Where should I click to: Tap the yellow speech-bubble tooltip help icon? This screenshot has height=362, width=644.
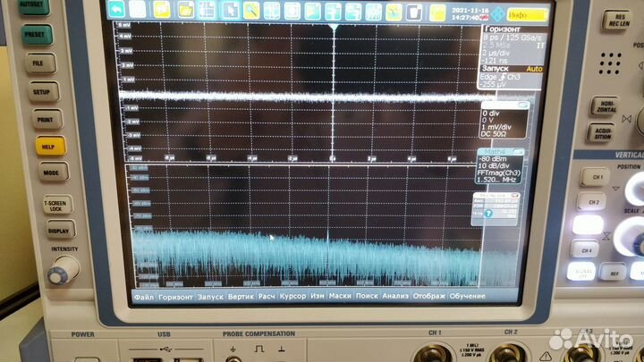pos(161,10)
